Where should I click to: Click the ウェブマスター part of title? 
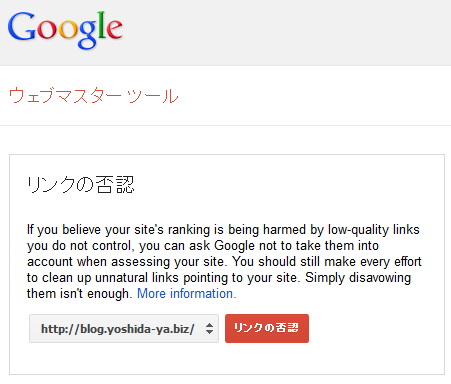click(x=65, y=96)
